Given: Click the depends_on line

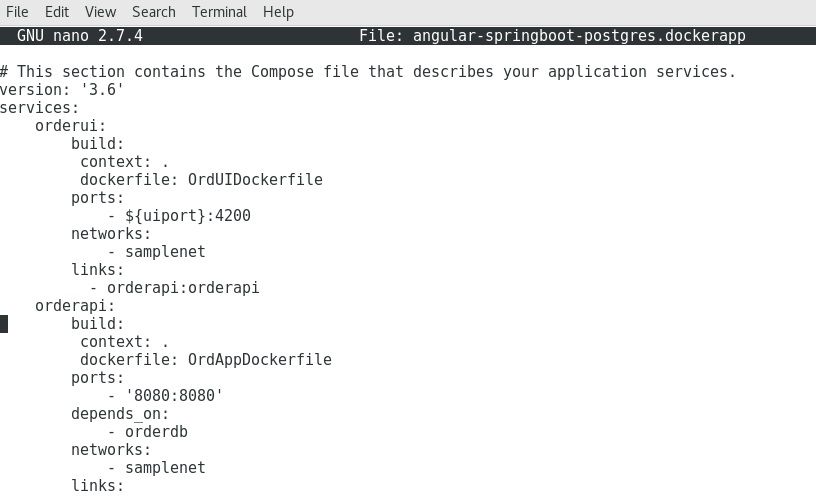Looking at the screenshot, I should coord(120,414).
